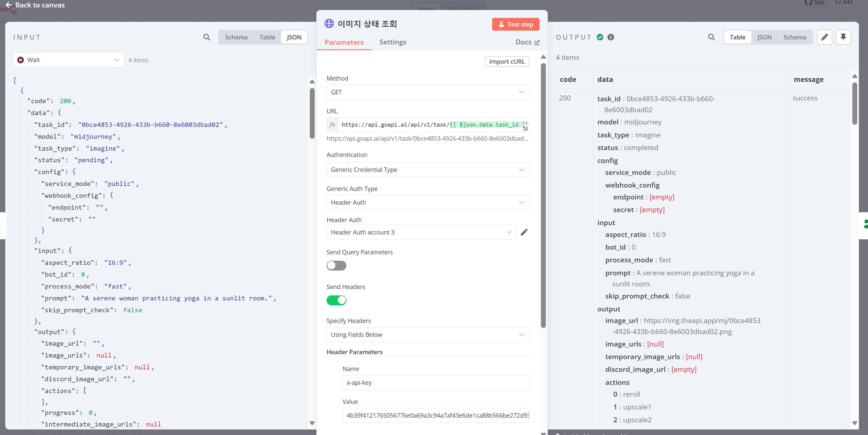Click Back to canvas arrow
The height and width of the screenshot is (435, 868).
coord(9,5)
